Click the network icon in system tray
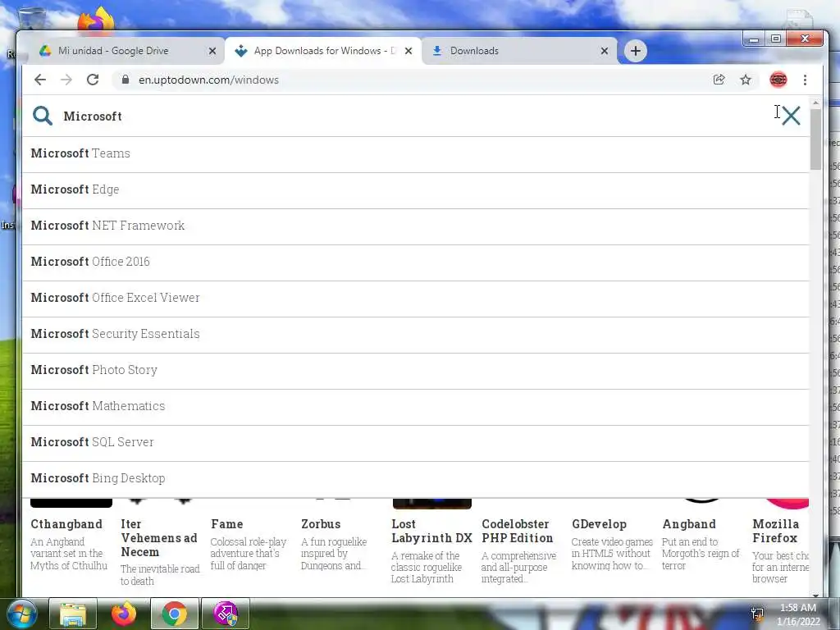Screen dimensions: 840x630 coord(757,614)
